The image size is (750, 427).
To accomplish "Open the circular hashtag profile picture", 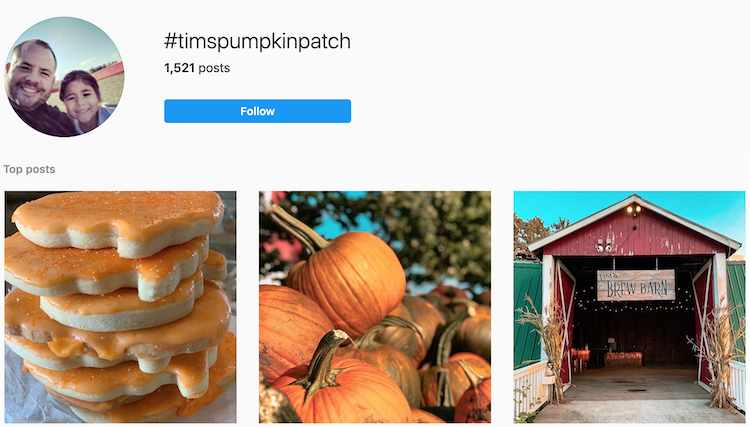I will click(64, 77).
